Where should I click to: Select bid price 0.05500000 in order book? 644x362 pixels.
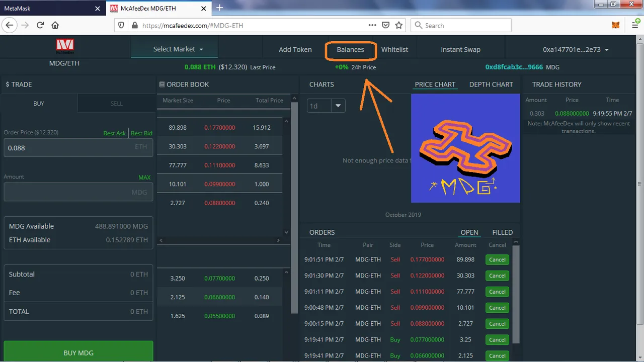(219, 316)
